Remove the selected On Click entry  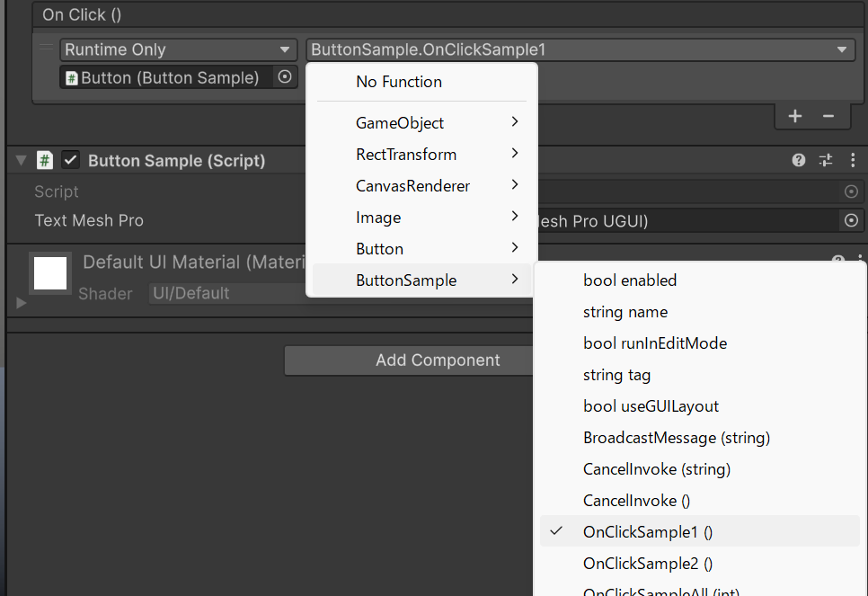tap(828, 116)
